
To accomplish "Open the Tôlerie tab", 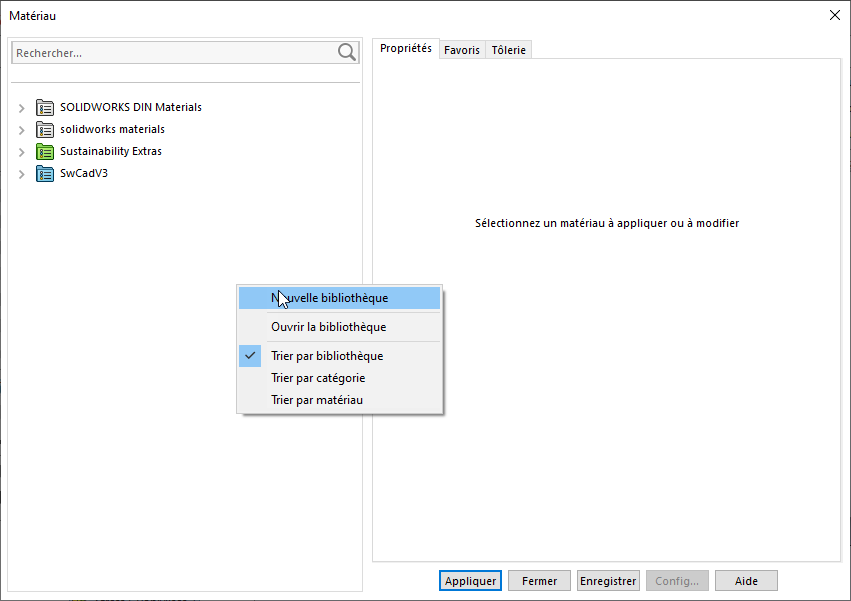I will coord(509,50).
